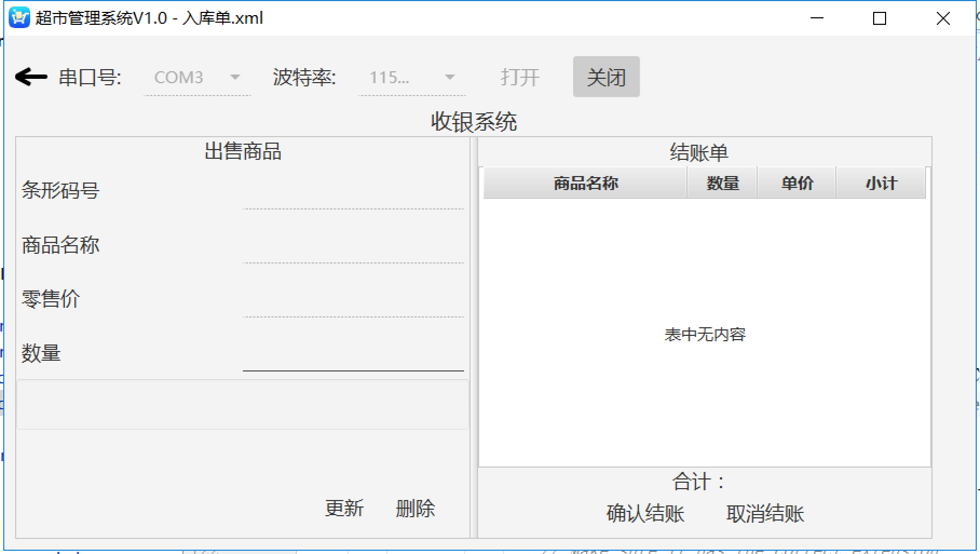Click the 数量 column header
Image resolution: width=980 pixels, height=554 pixels.
[722, 184]
